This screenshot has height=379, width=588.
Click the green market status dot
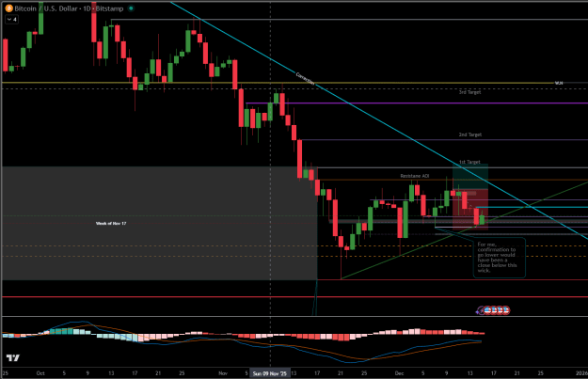[131, 8]
